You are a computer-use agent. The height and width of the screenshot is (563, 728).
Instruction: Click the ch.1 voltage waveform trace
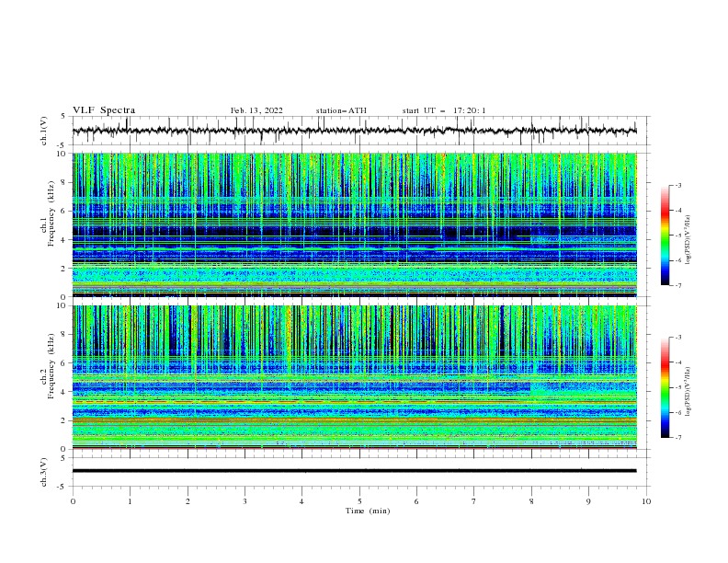pyautogui.click(x=354, y=131)
